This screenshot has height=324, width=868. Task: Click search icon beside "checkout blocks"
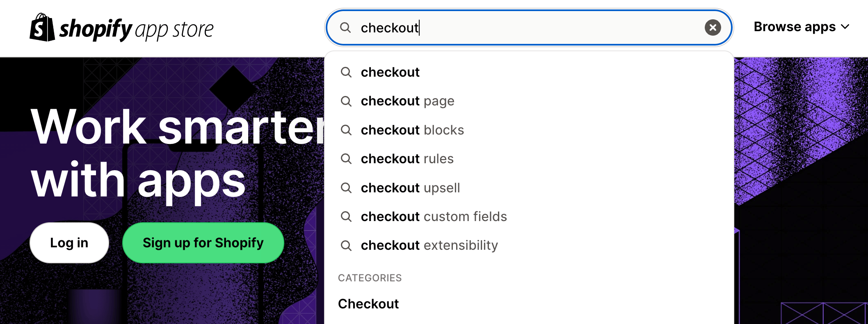346,130
